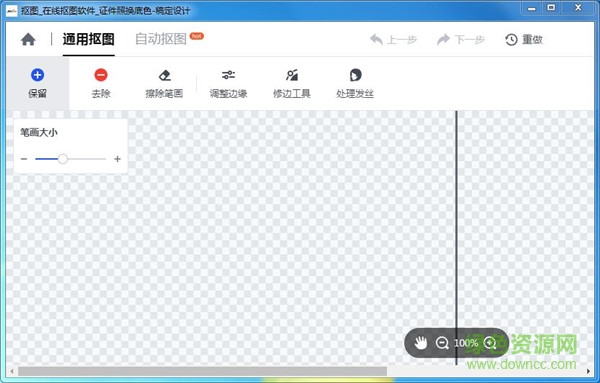Reset with the 重做 button
This screenshot has width=600, height=383.
coord(524,39)
